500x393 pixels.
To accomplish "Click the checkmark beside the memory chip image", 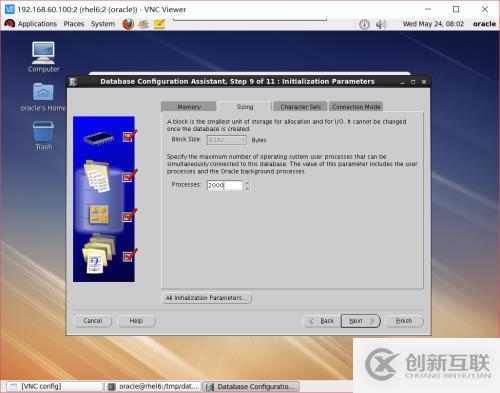I will tap(130, 136).
